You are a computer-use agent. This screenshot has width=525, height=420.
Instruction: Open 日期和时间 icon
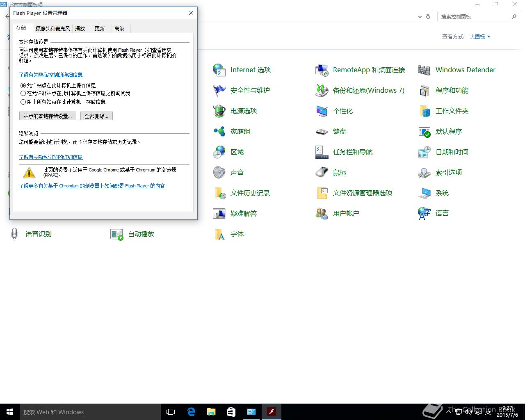point(424,152)
